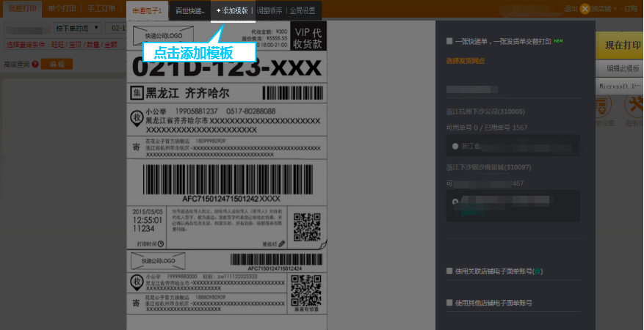Click the orange close X icon at top

pos(585,9)
